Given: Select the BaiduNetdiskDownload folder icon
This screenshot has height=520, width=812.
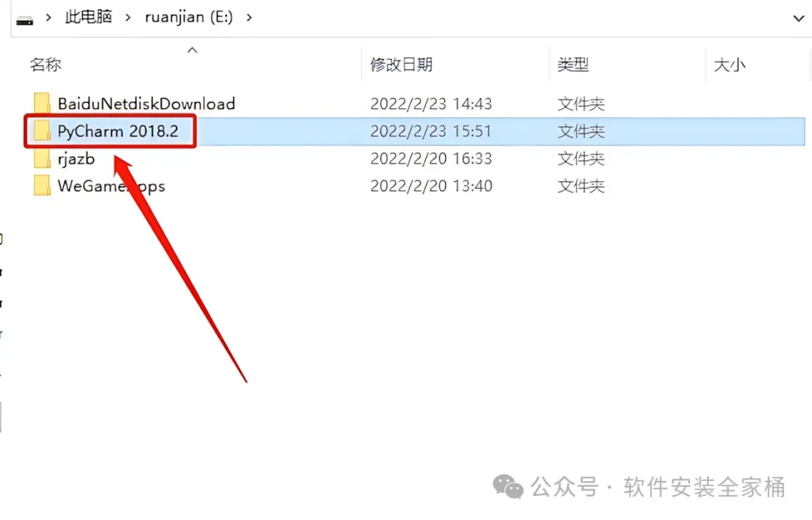Looking at the screenshot, I should click(x=41, y=103).
